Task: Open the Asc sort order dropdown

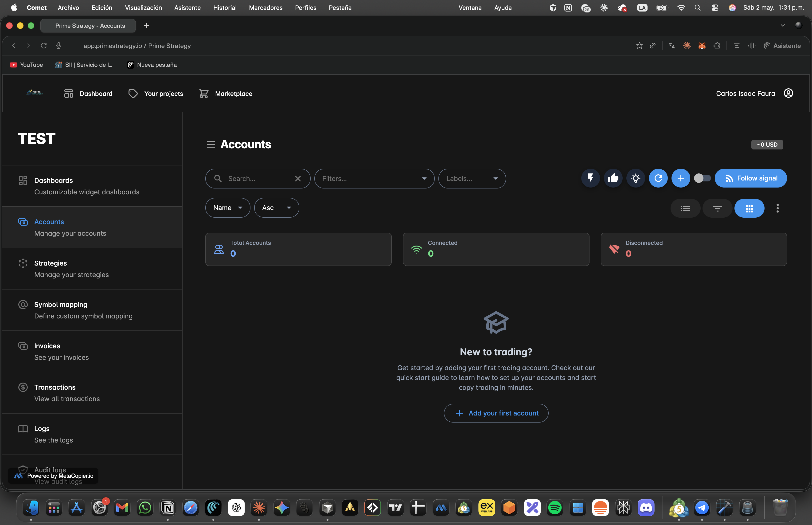Action: pyautogui.click(x=276, y=208)
